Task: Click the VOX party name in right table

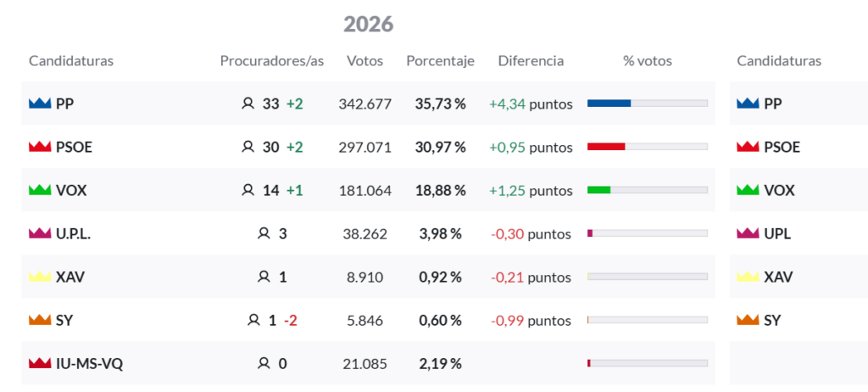Action: click(x=779, y=190)
